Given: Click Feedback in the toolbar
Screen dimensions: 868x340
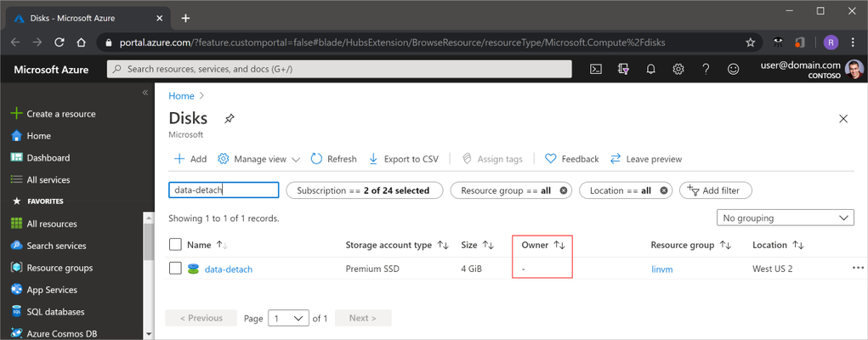Looking at the screenshot, I should pos(572,159).
